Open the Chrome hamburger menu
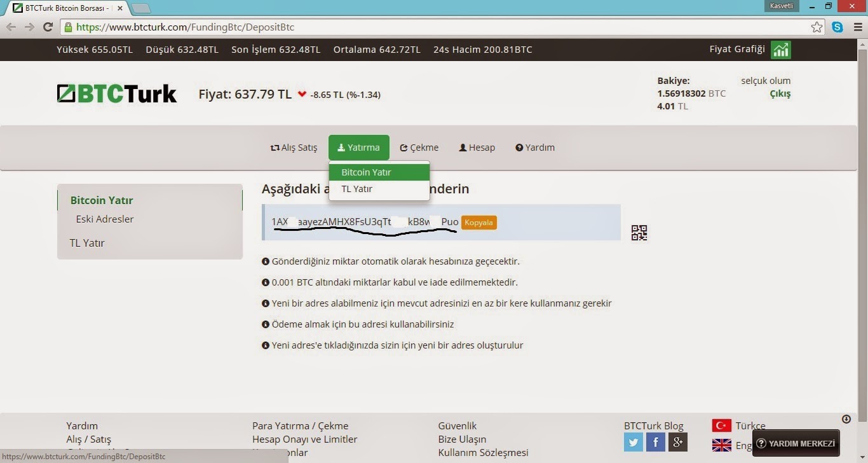The image size is (868, 463). pos(858,27)
